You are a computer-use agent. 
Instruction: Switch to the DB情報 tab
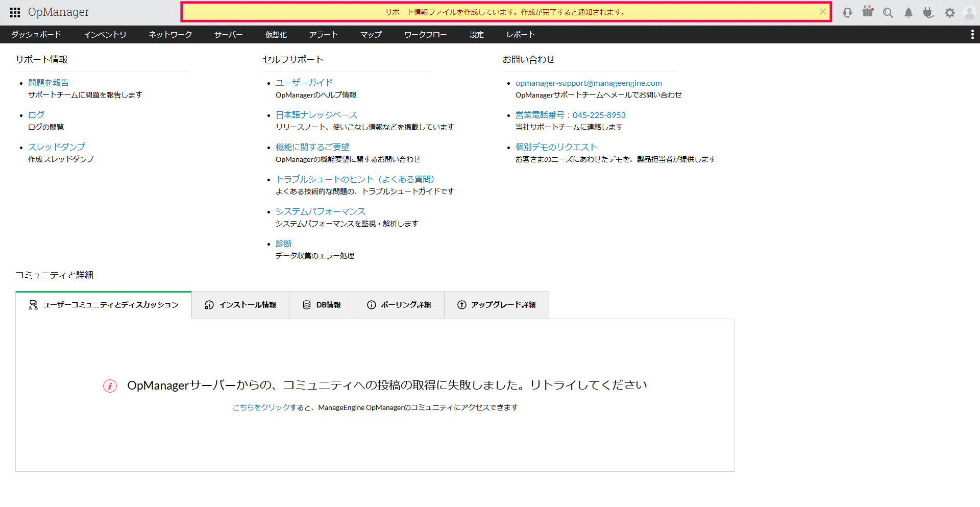pos(321,305)
